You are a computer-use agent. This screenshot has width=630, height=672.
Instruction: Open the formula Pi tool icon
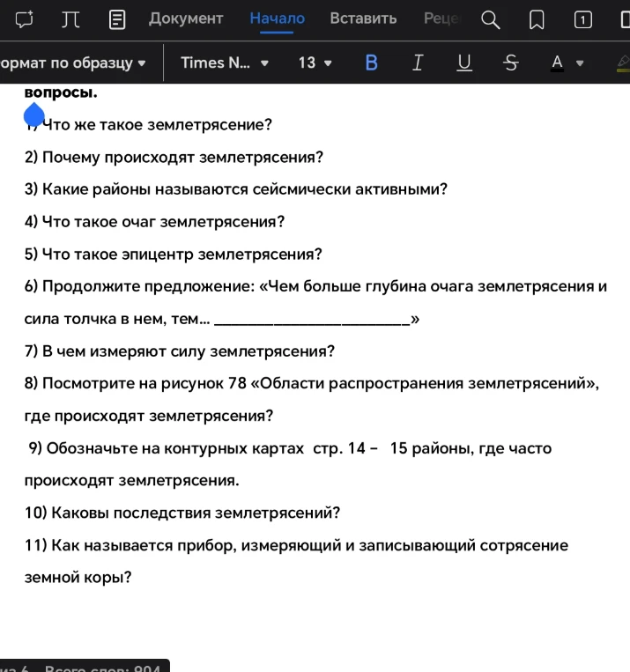[70, 19]
